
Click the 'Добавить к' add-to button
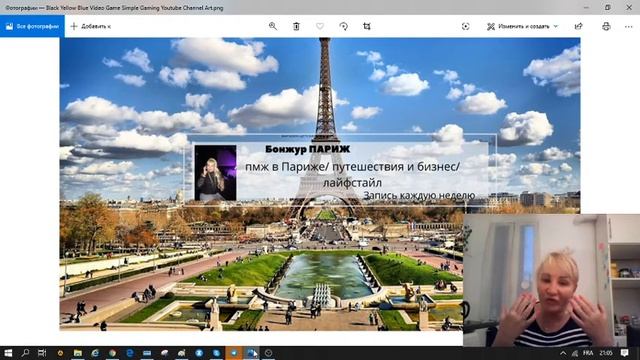[x=91, y=26]
